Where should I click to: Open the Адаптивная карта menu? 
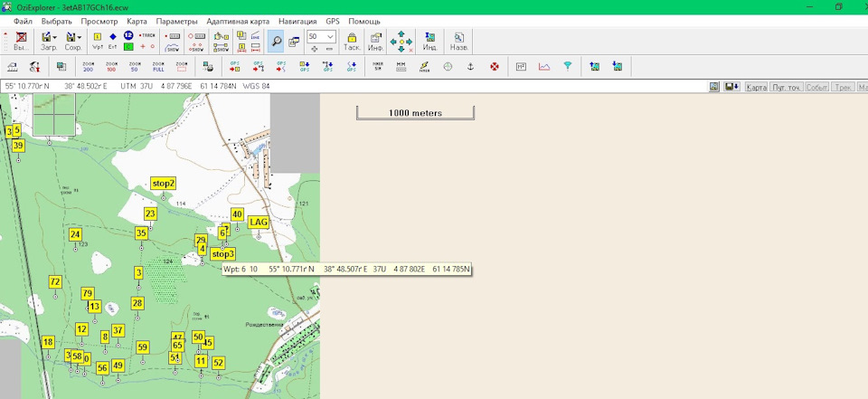[238, 22]
